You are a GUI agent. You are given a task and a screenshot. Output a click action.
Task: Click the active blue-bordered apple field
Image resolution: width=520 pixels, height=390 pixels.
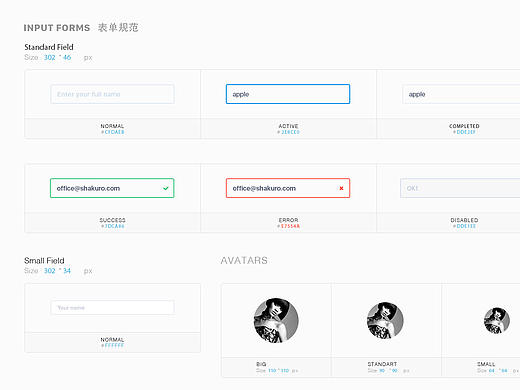click(x=288, y=94)
